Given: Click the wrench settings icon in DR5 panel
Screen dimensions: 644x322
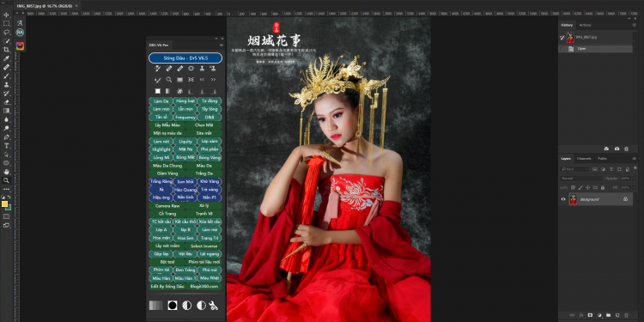Looking at the screenshot, I should pyautogui.click(x=213, y=305).
